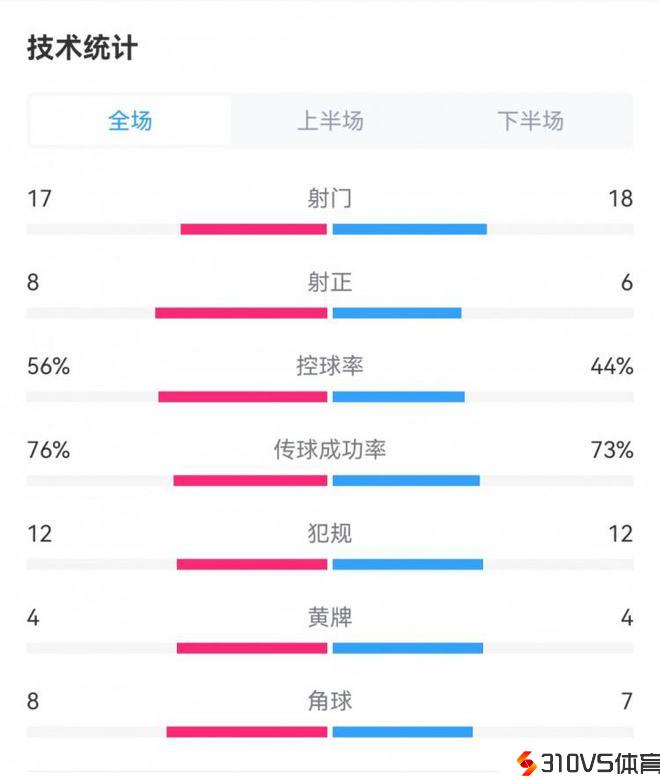Click the blue bar under 射门
The image size is (660, 779).
point(409,229)
